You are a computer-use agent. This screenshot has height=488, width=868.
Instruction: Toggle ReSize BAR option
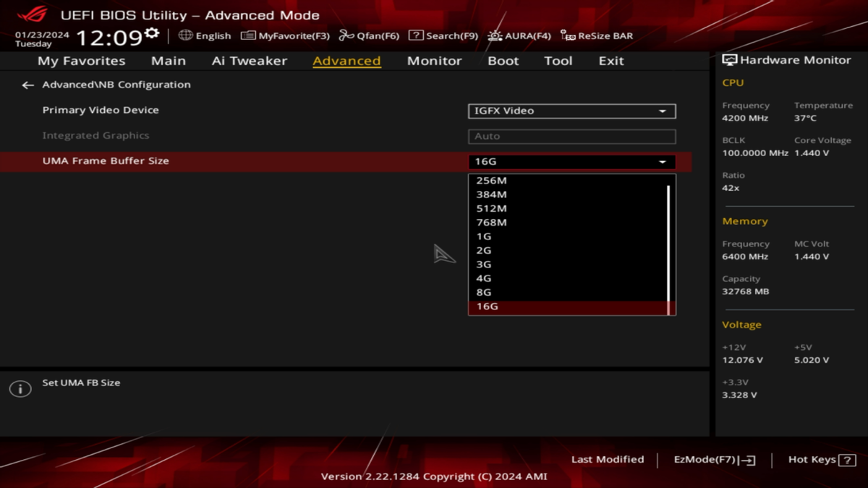[x=597, y=35]
